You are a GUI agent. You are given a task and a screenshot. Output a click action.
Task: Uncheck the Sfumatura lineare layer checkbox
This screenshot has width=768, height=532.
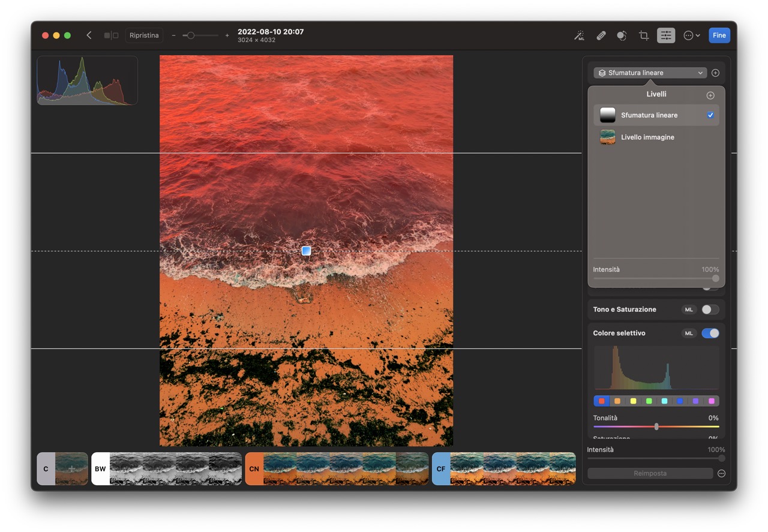pos(710,115)
